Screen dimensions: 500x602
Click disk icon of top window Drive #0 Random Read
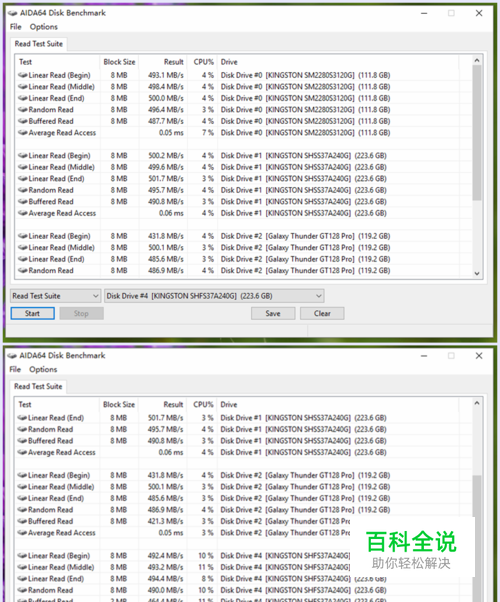(x=23, y=109)
